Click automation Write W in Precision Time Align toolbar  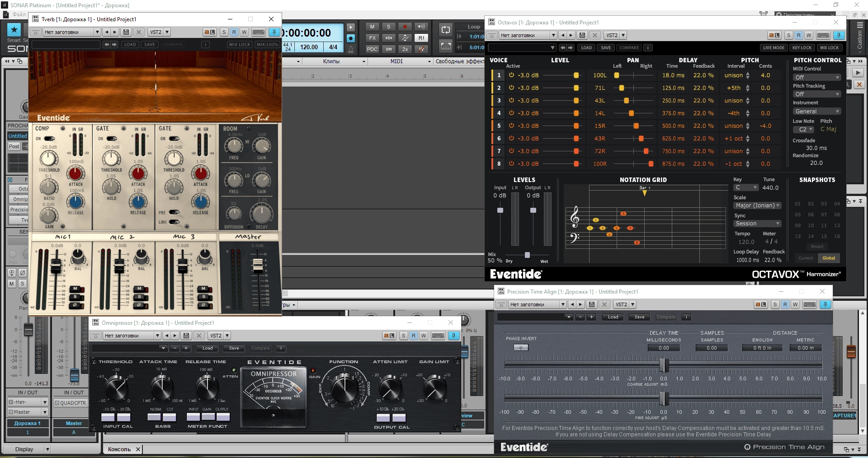[x=795, y=304]
